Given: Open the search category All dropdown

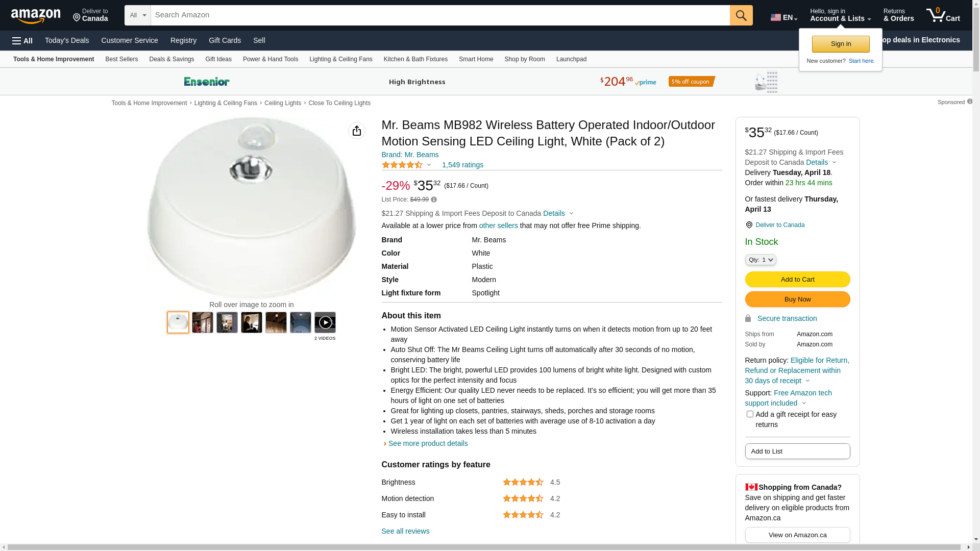Looking at the screenshot, I should pos(138,15).
